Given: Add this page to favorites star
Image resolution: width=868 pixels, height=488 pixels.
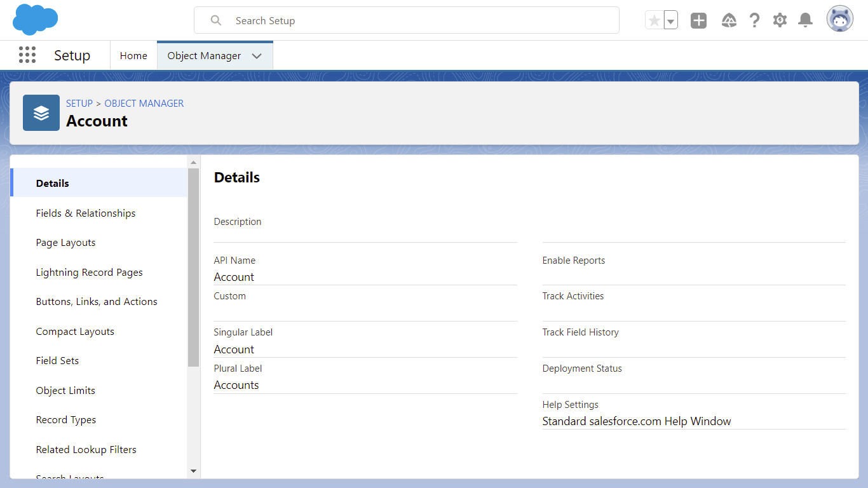Looking at the screenshot, I should click(x=654, y=20).
